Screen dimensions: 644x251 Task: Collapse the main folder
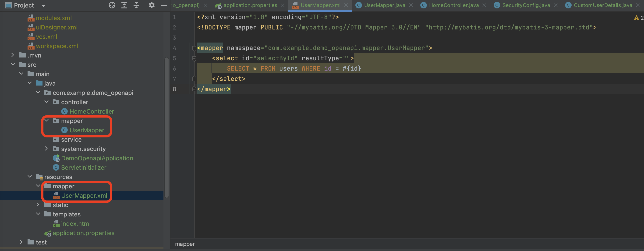point(21,74)
